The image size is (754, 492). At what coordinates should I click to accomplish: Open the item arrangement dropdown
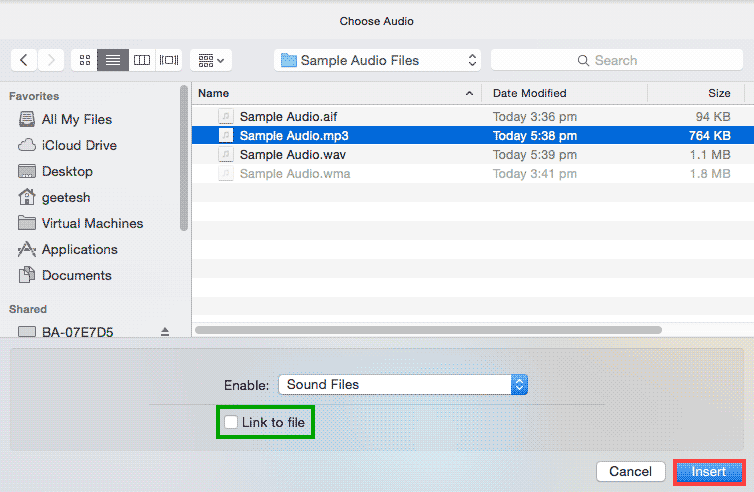(x=211, y=60)
